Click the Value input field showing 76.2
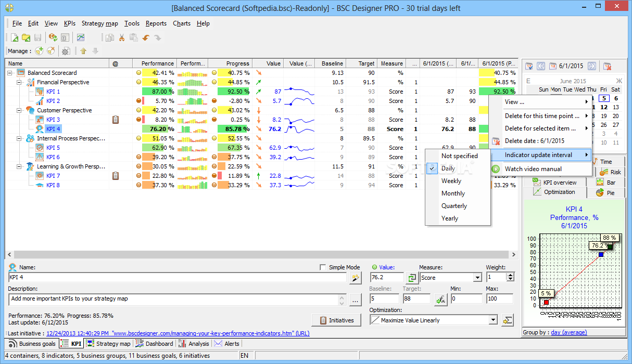The height and width of the screenshot is (364, 632). coord(387,278)
